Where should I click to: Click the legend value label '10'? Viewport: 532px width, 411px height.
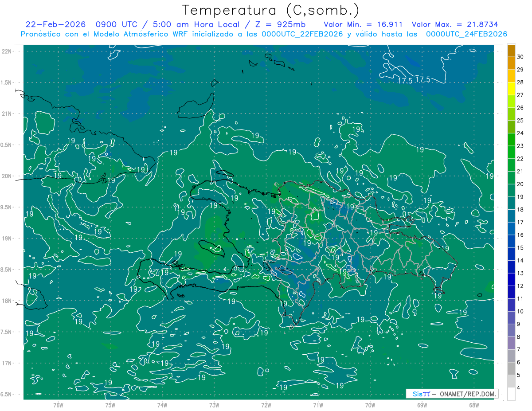pyautogui.click(x=520, y=311)
